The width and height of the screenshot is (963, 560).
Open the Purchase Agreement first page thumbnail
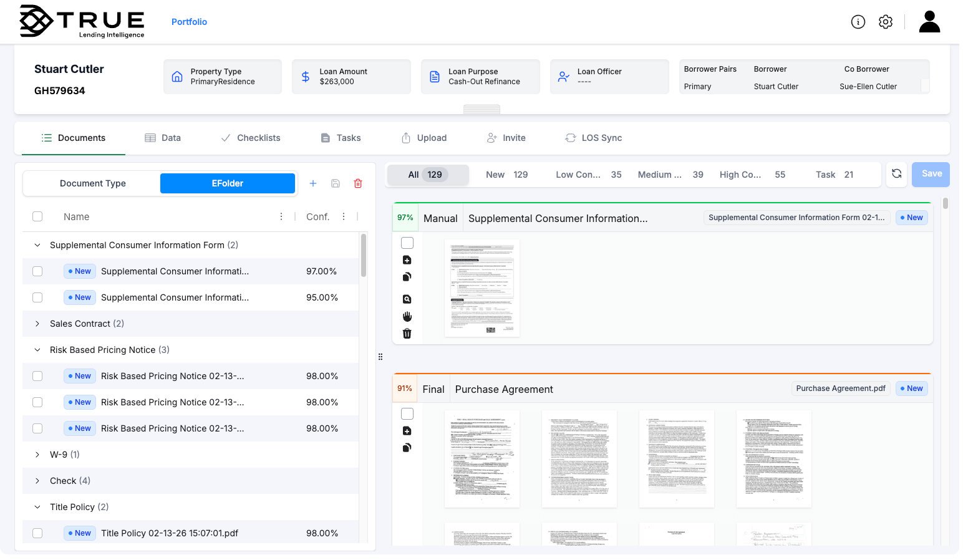click(483, 459)
